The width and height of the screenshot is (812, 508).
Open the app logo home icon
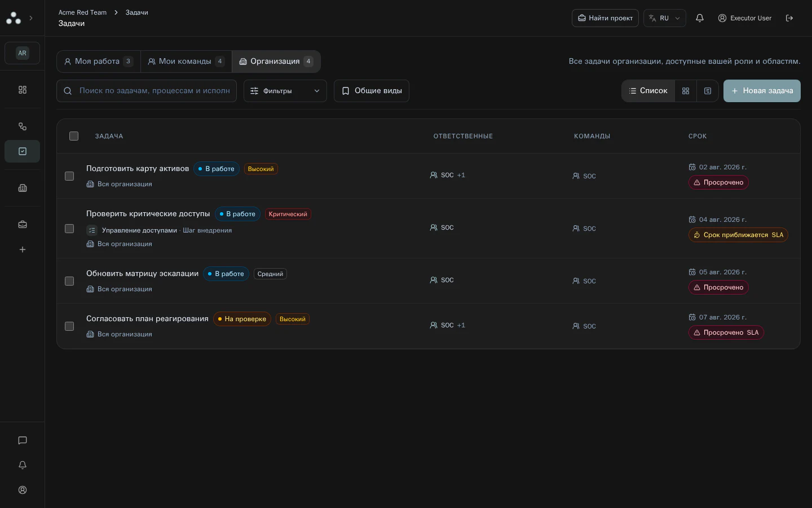point(14,18)
